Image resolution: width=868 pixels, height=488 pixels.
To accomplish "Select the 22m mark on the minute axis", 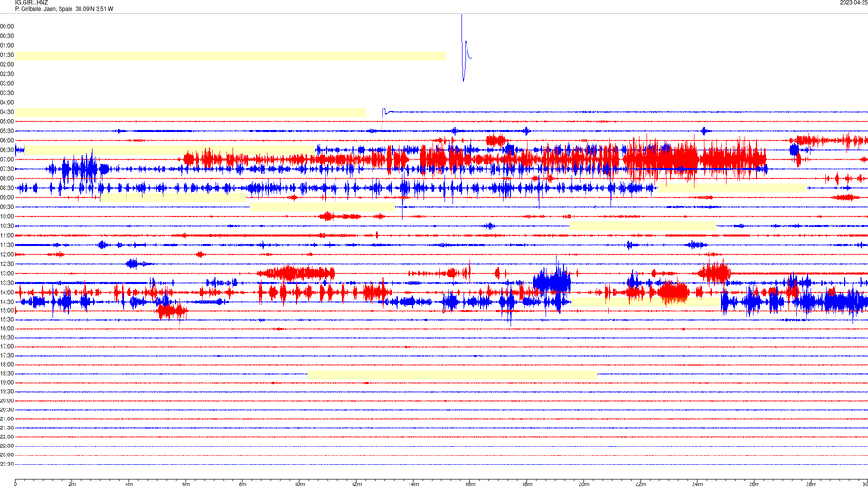I will pos(640,484).
